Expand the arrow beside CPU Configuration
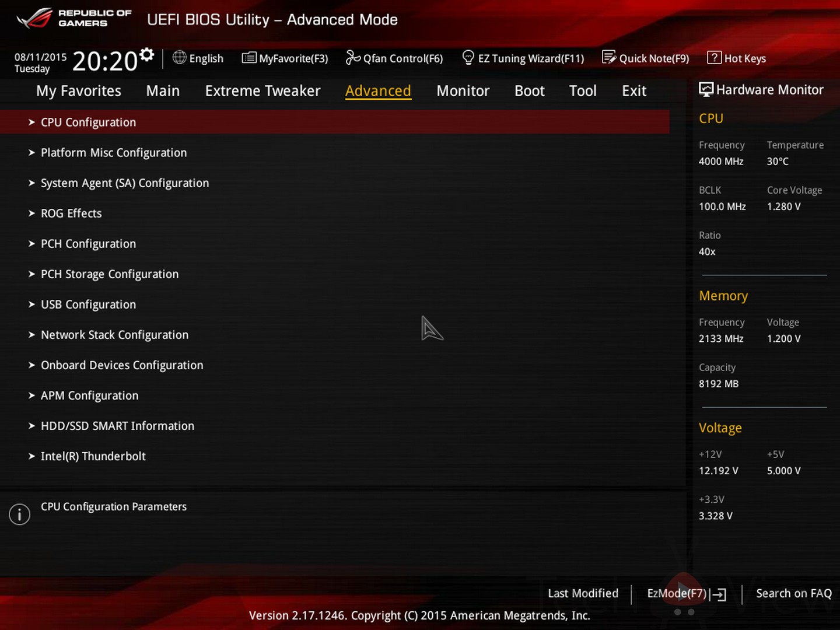This screenshot has width=840, height=630. [32, 122]
